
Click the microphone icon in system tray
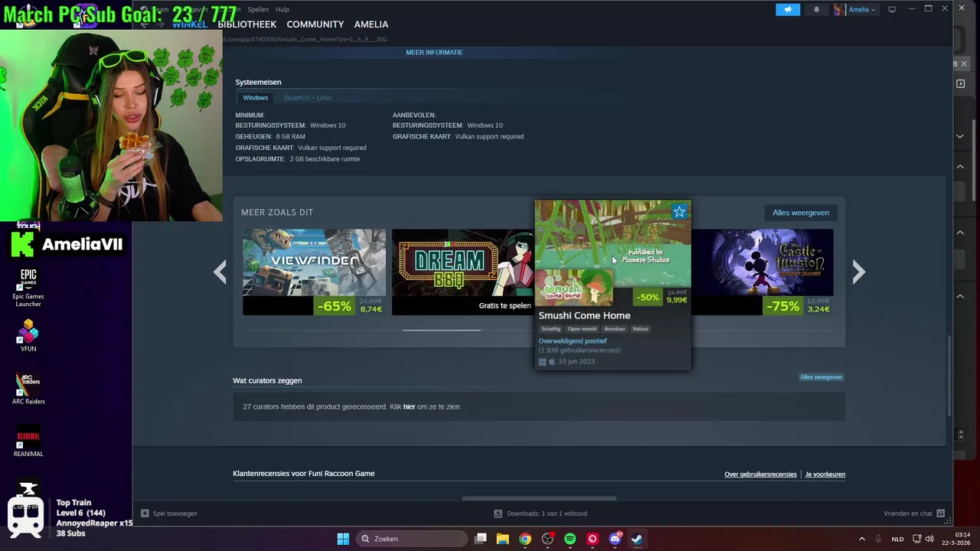(x=878, y=539)
